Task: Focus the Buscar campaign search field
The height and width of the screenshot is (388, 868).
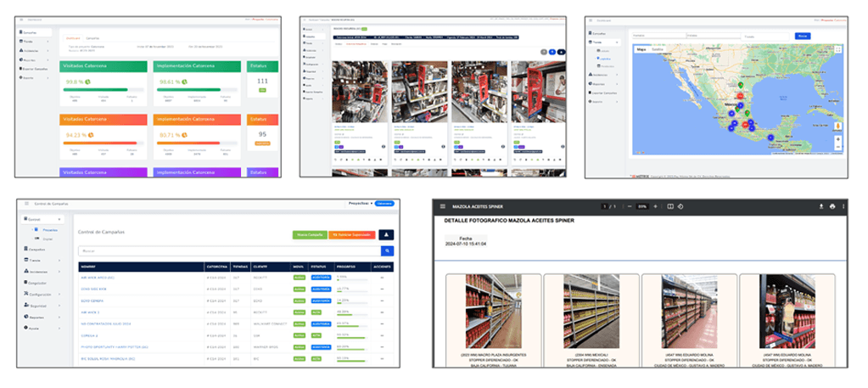Action: point(229,251)
